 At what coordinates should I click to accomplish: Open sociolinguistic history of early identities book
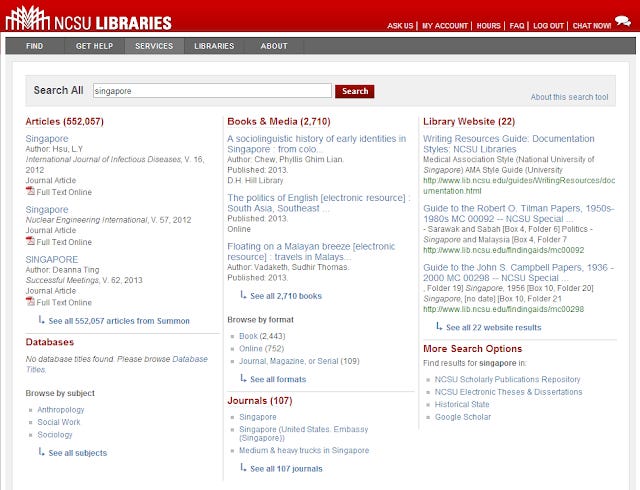317,144
